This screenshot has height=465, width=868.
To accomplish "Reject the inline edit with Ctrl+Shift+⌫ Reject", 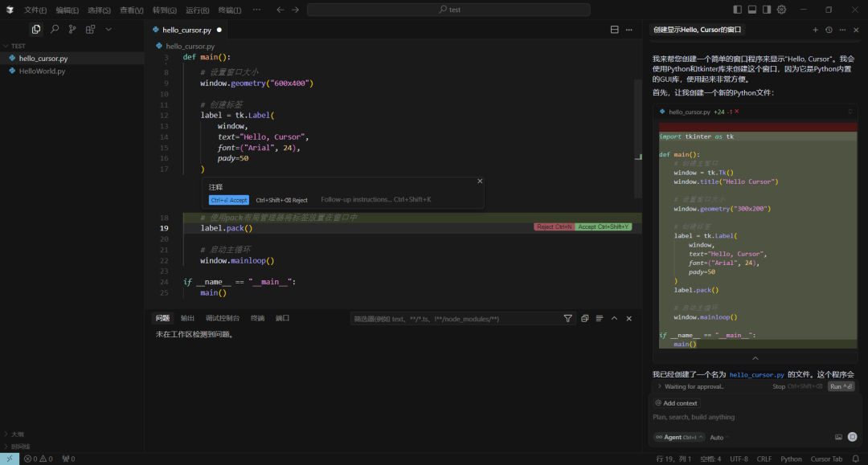I will (281, 200).
